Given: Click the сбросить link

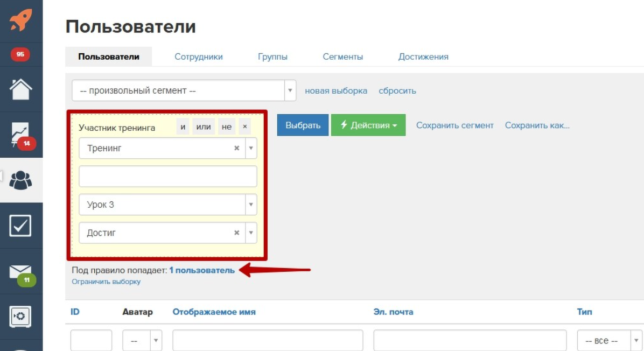Looking at the screenshot, I should (x=397, y=91).
